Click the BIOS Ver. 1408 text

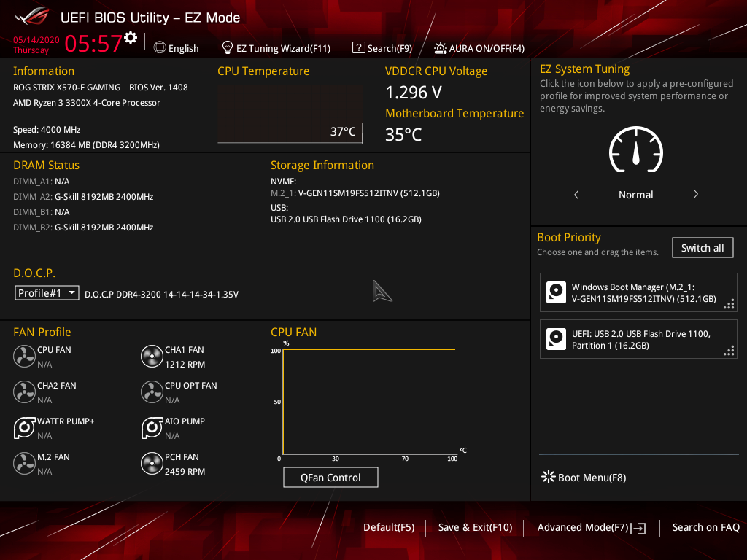click(x=158, y=87)
